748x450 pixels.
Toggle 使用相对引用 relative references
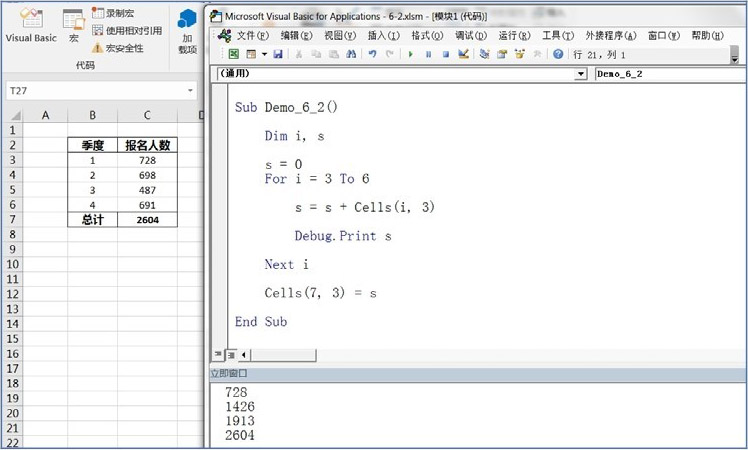coord(127,30)
